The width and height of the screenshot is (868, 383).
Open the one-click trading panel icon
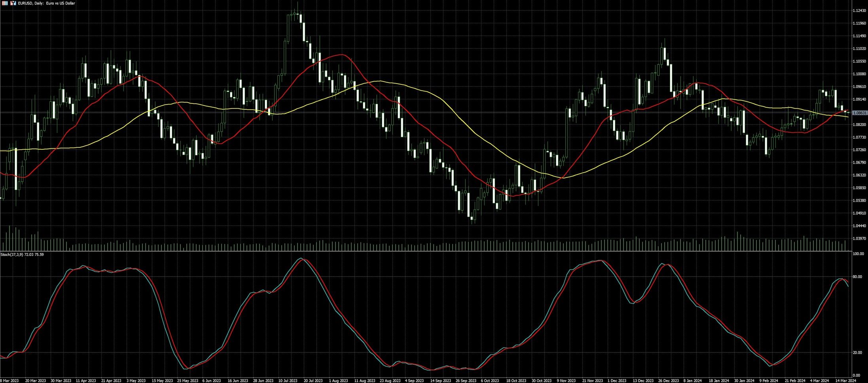[x=13, y=3]
